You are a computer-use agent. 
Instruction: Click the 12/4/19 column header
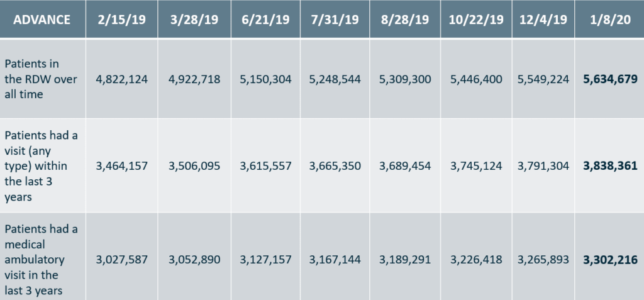544,19
